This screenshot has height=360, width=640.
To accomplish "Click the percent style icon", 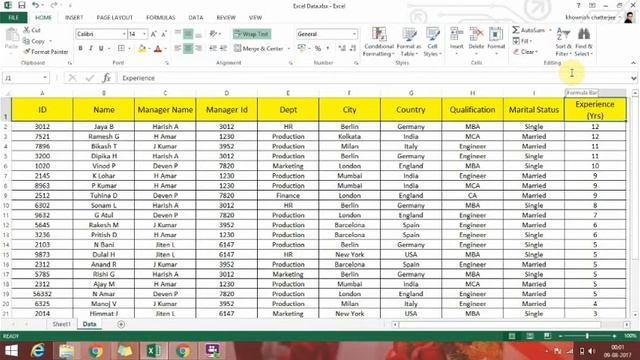I will 318,49.
